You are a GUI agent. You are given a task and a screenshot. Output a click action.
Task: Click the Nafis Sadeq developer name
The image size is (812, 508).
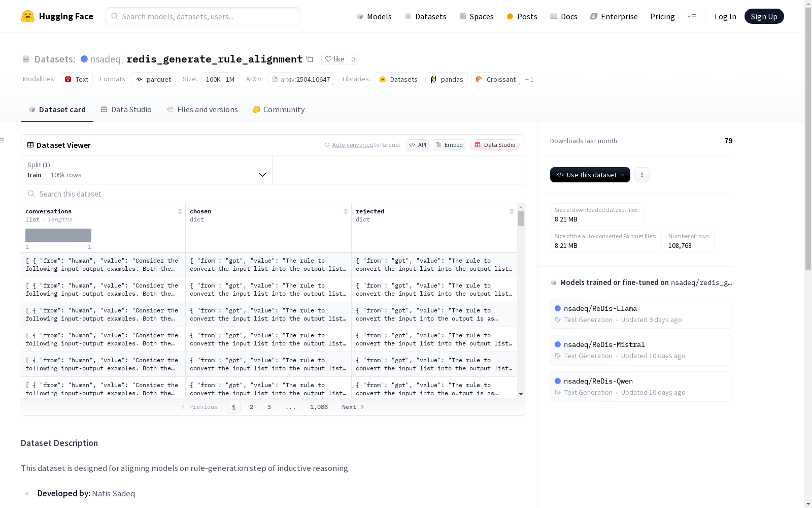tap(114, 494)
